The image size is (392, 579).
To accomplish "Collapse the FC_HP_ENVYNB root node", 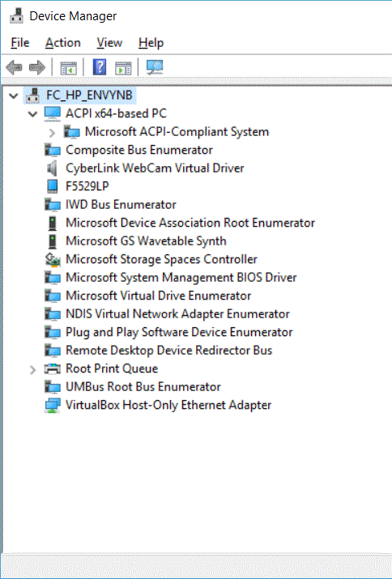I will coord(14,96).
